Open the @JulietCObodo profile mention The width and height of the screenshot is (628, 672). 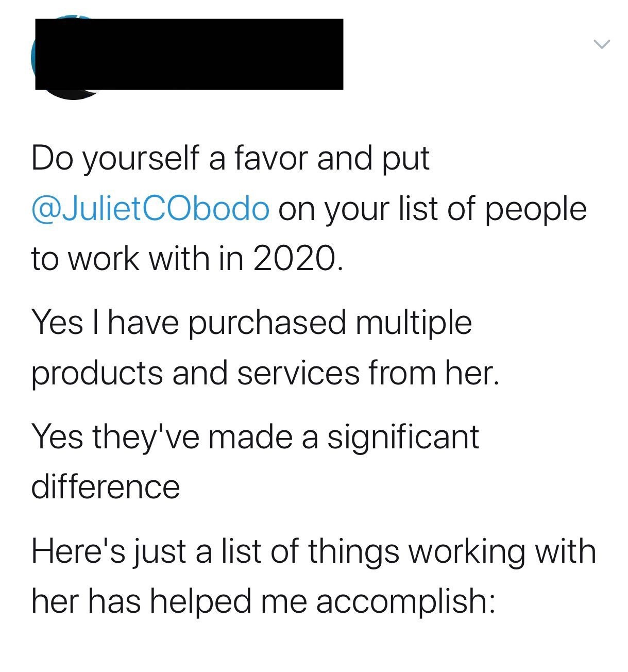(150, 208)
